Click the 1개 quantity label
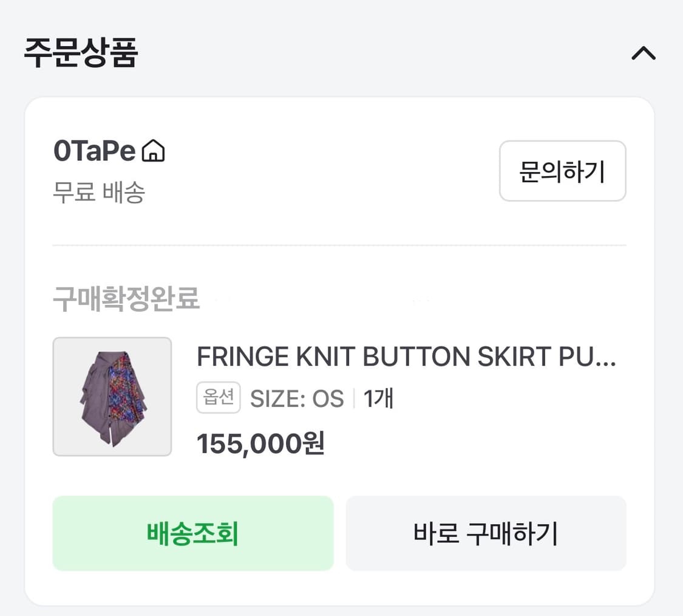This screenshot has height=616, width=683. point(379,399)
